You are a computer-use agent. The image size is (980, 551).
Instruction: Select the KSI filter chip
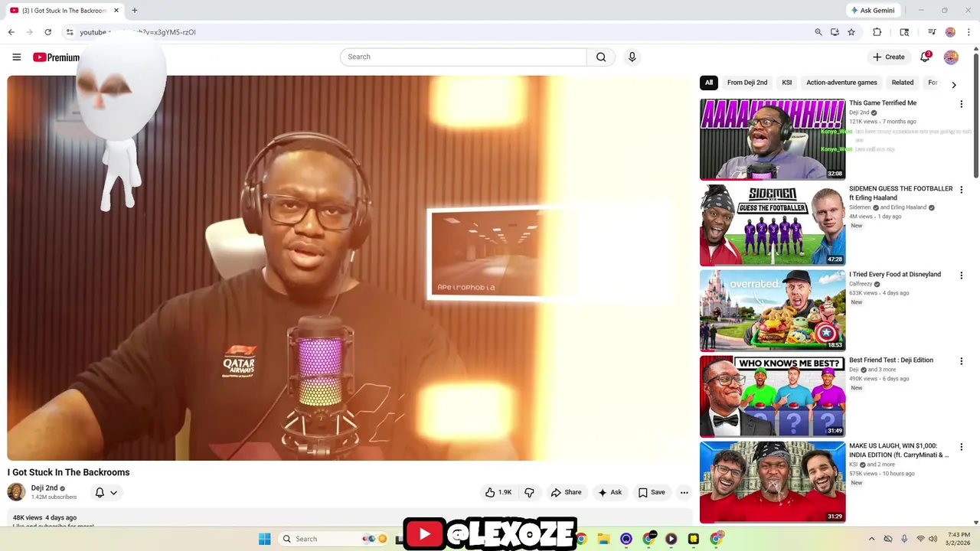click(787, 83)
